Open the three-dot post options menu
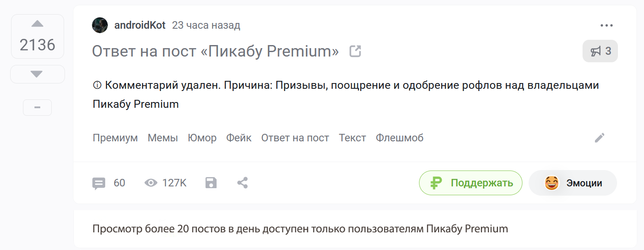Screen dimensions: 644x250 coord(606,26)
